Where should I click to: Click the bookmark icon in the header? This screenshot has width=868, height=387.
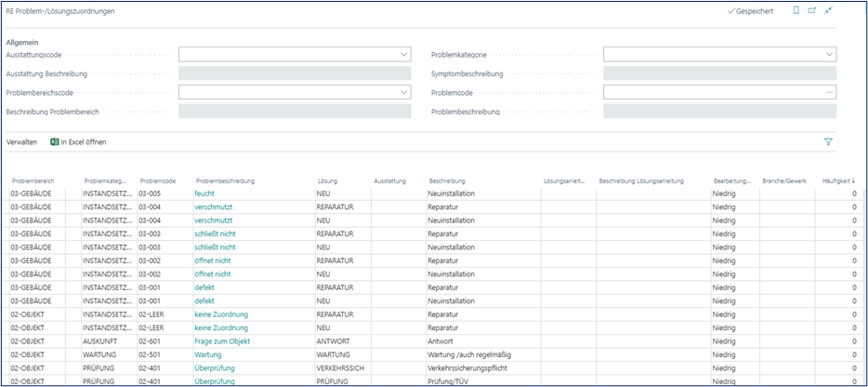pyautogui.click(x=796, y=11)
